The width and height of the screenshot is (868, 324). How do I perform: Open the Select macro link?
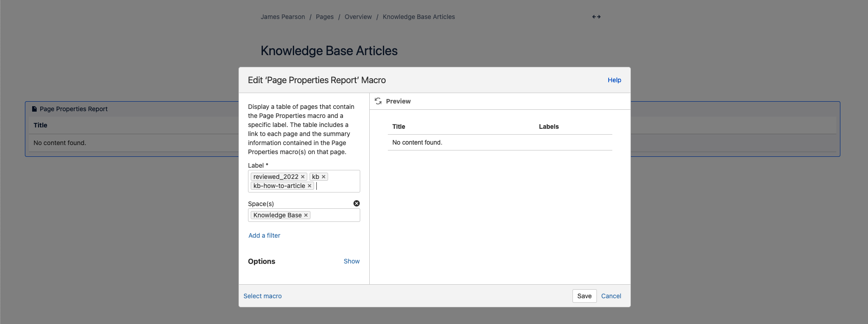coord(262,296)
